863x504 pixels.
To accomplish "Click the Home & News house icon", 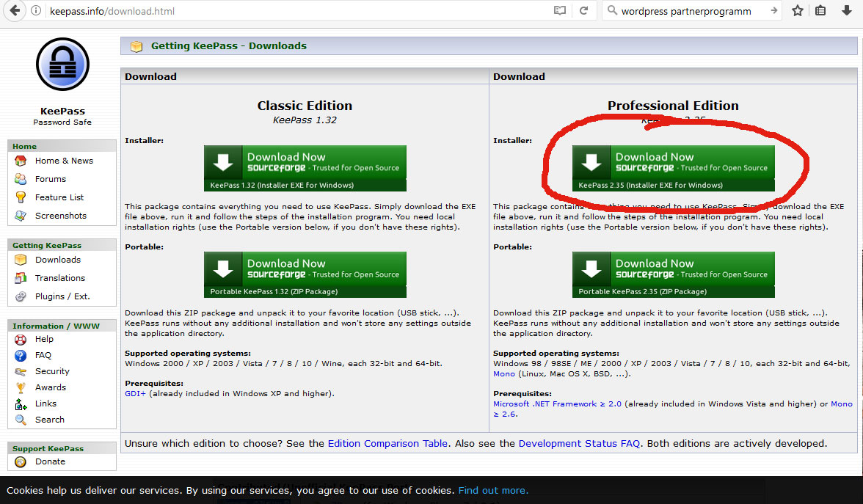I will (x=21, y=161).
